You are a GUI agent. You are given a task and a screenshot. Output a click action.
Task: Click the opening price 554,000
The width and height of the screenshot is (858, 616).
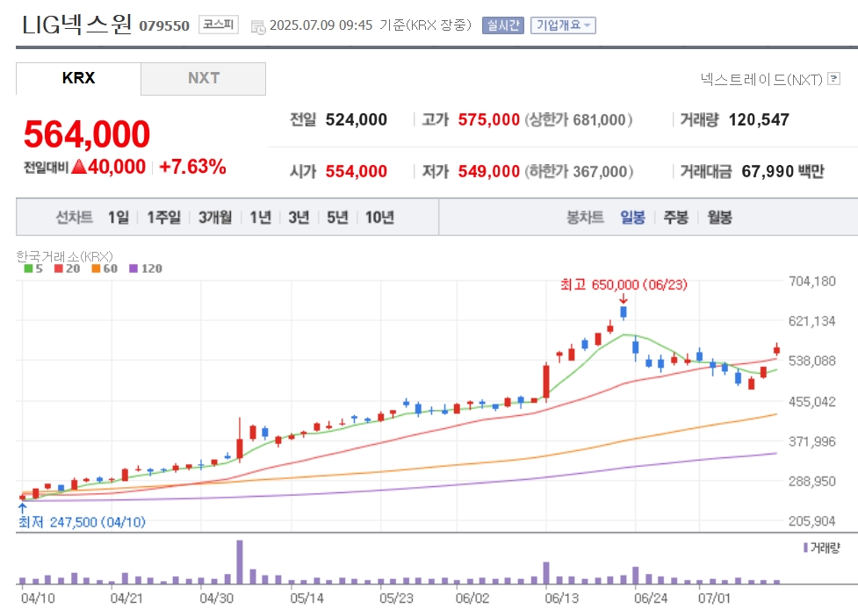(357, 172)
